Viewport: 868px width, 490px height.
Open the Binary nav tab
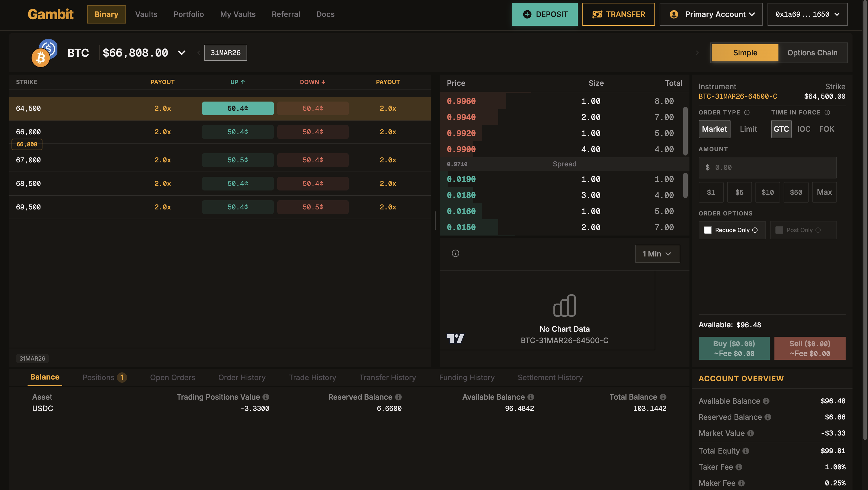point(106,14)
